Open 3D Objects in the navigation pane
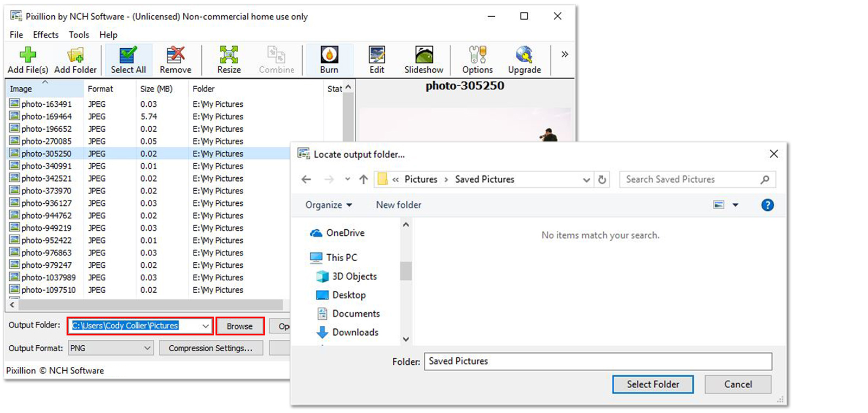This screenshot has width=868, height=413. [347, 276]
